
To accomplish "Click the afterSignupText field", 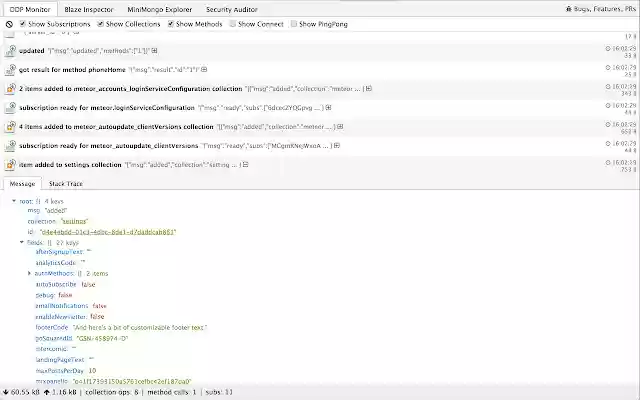I will 63,252.
